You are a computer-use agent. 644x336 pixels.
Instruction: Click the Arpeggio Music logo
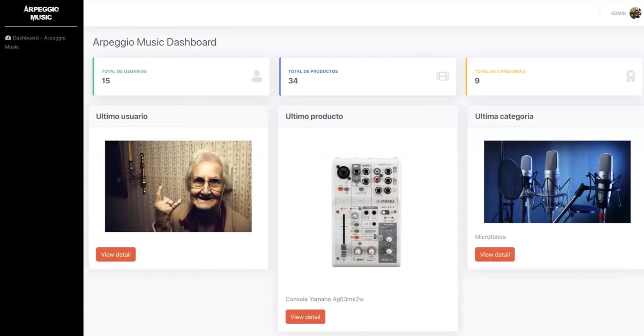point(41,13)
